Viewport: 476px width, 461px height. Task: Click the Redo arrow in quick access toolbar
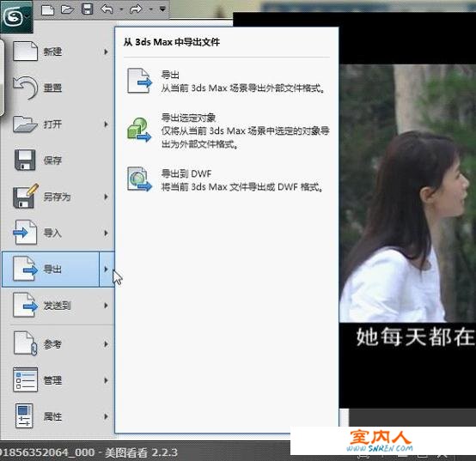tap(136, 9)
